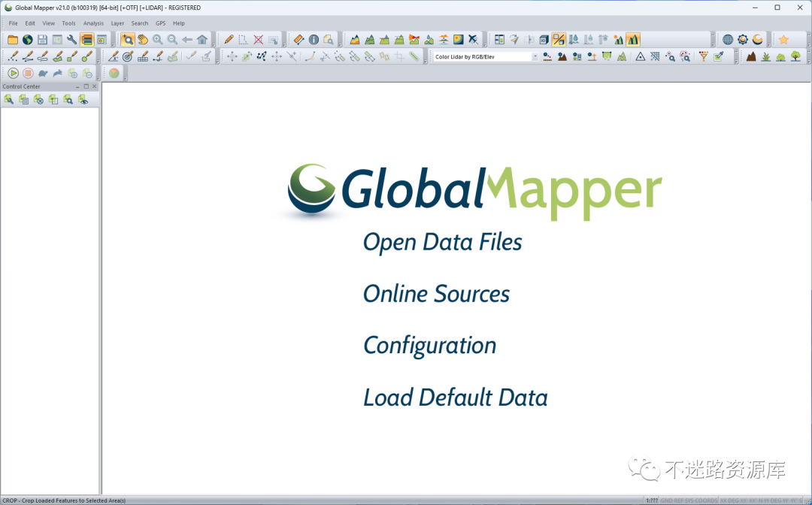Click the wireframe globe icon
This screenshot has height=505, width=812.
tap(728, 40)
